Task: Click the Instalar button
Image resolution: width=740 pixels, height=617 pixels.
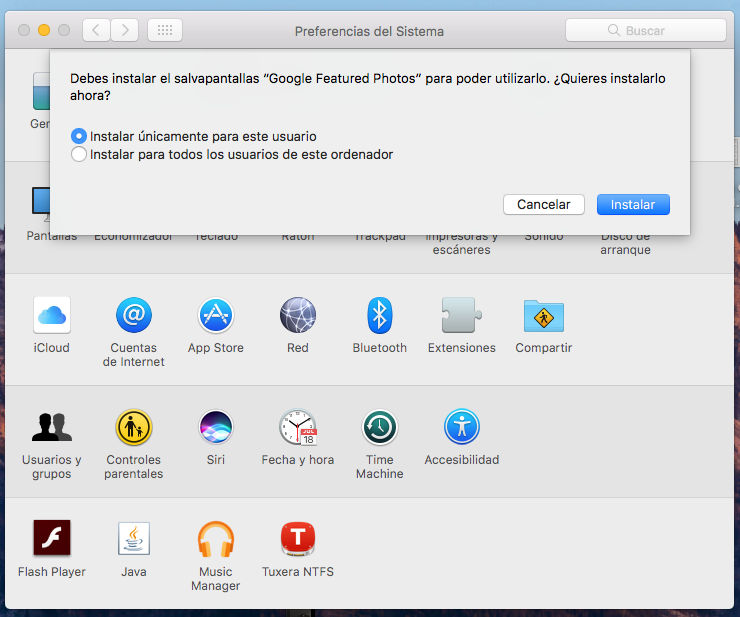Action: click(x=633, y=204)
